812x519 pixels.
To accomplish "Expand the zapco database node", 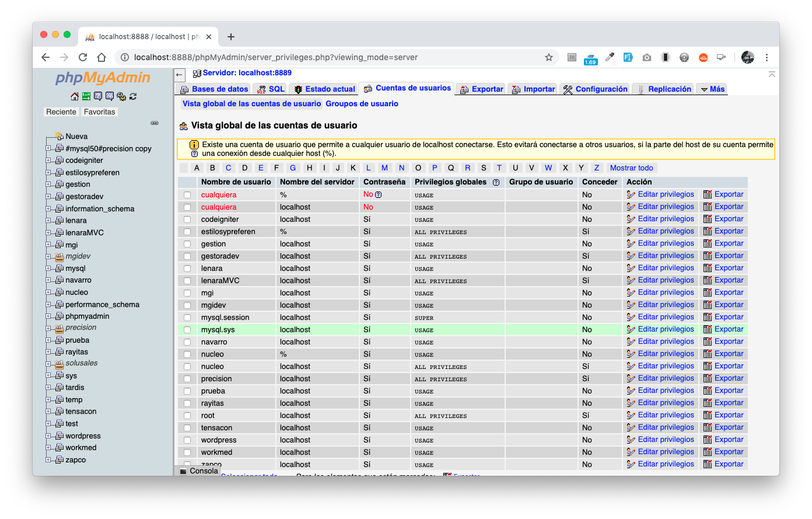I will coord(48,460).
